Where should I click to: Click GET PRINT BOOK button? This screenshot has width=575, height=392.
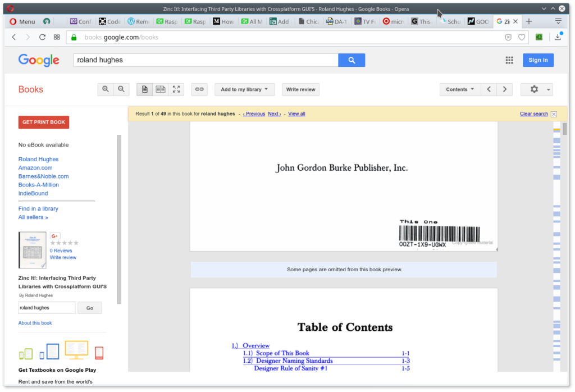click(44, 122)
